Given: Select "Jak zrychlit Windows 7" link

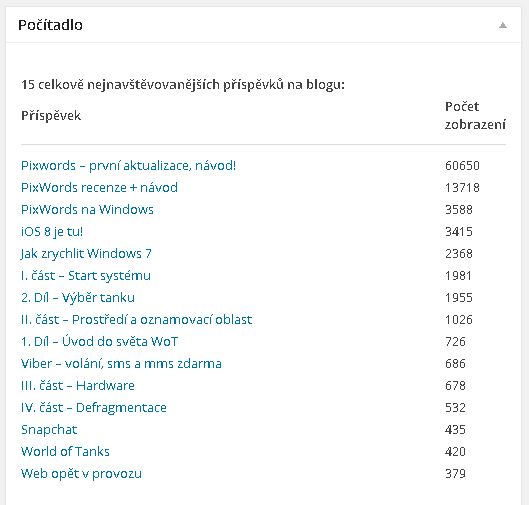Looking at the screenshot, I should tap(86, 254).
